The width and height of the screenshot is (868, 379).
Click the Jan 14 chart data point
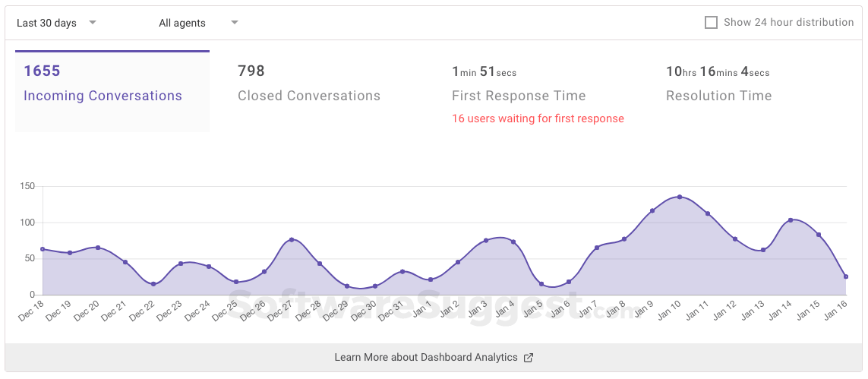(x=791, y=220)
